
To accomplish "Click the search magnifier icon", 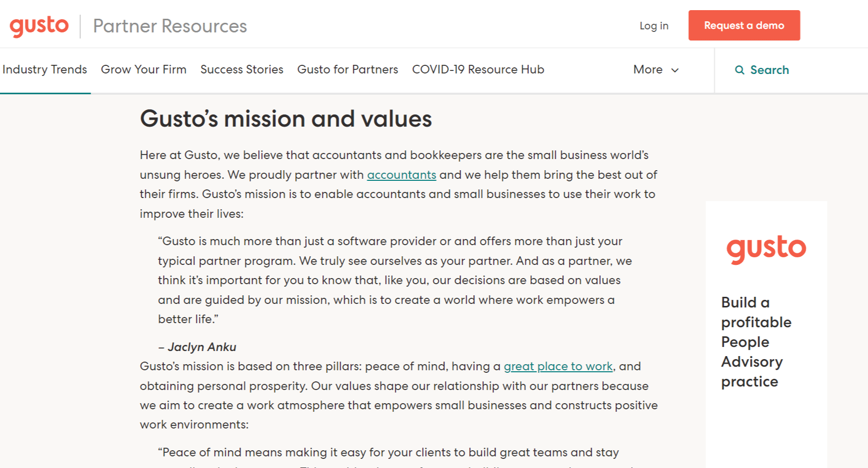I will coord(739,70).
